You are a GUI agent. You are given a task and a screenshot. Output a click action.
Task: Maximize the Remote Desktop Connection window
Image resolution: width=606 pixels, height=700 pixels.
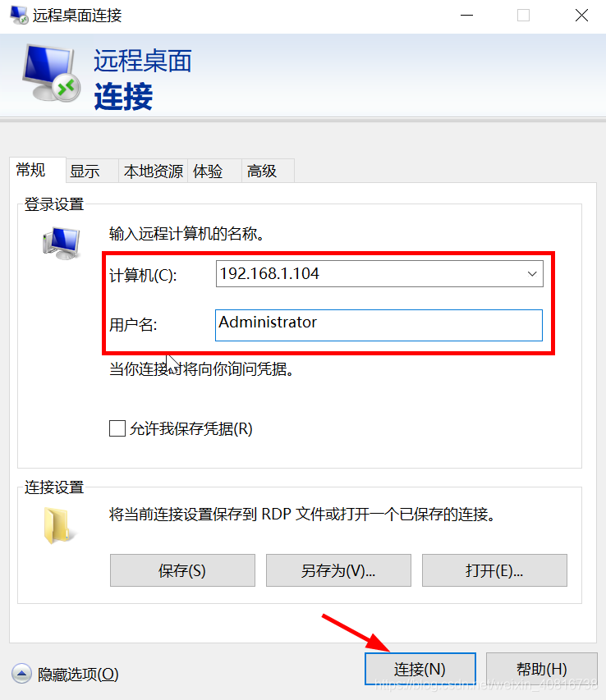[523, 16]
